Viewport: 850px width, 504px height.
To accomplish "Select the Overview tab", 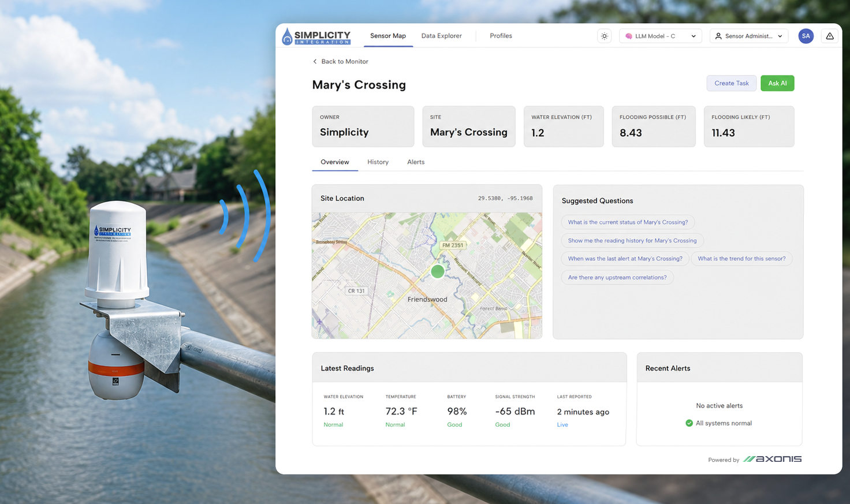I will point(335,162).
